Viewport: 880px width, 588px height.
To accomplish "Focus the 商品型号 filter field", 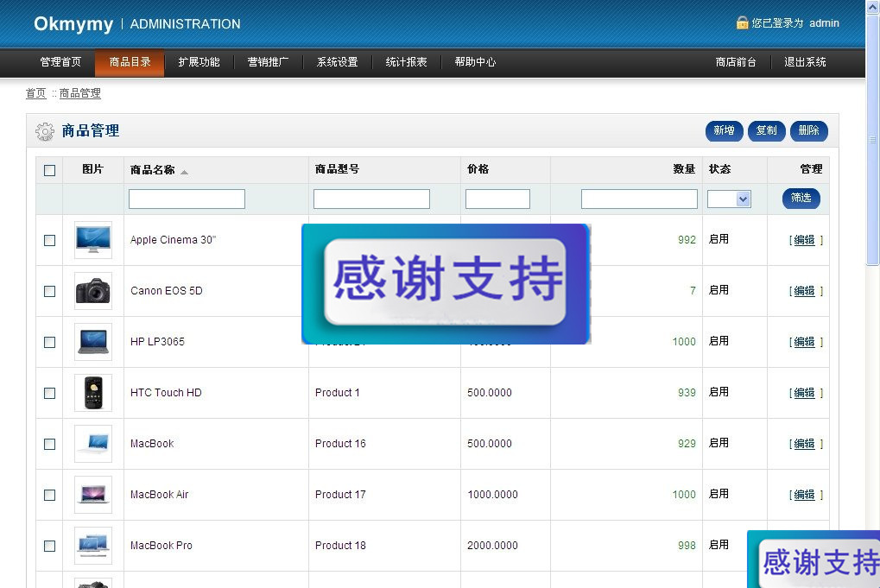I will coord(371,199).
